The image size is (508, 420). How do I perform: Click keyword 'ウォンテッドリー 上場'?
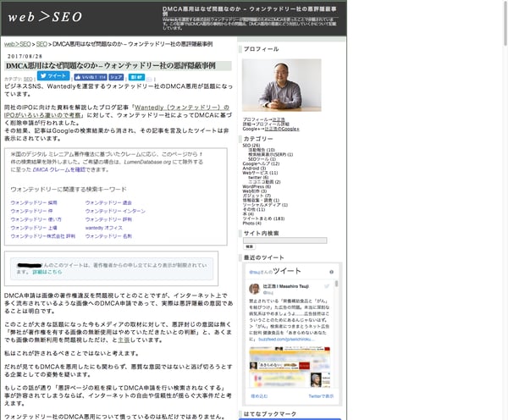pyautogui.click(x=34, y=228)
